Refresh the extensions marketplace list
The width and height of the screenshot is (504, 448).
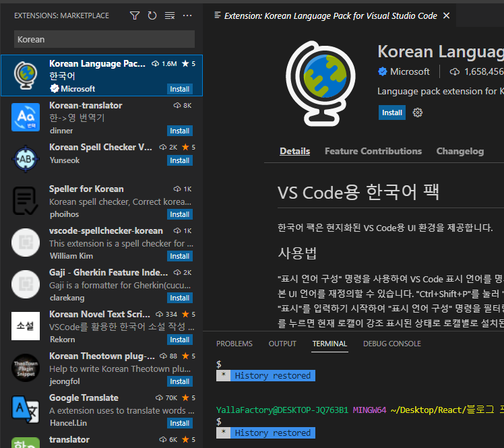pos(152,15)
